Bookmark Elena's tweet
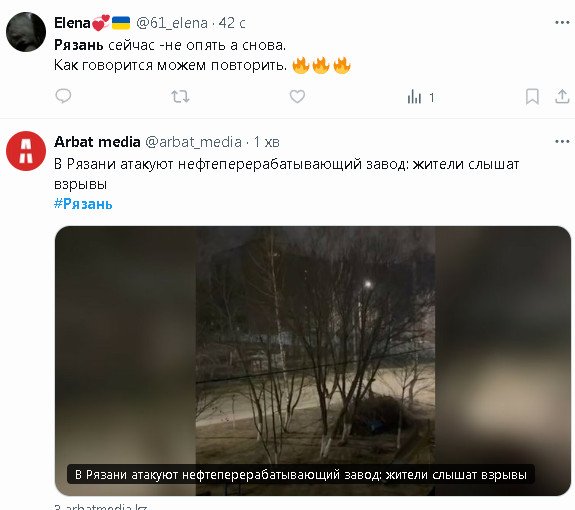Image resolution: width=575 pixels, height=510 pixels. pyautogui.click(x=532, y=97)
